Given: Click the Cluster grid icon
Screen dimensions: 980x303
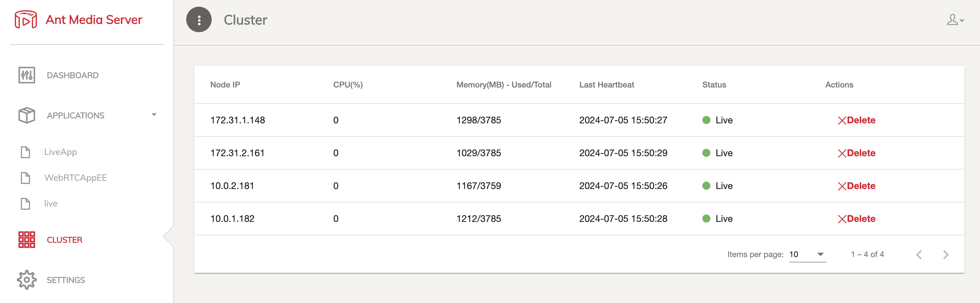Looking at the screenshot, I should click(27, 239).
